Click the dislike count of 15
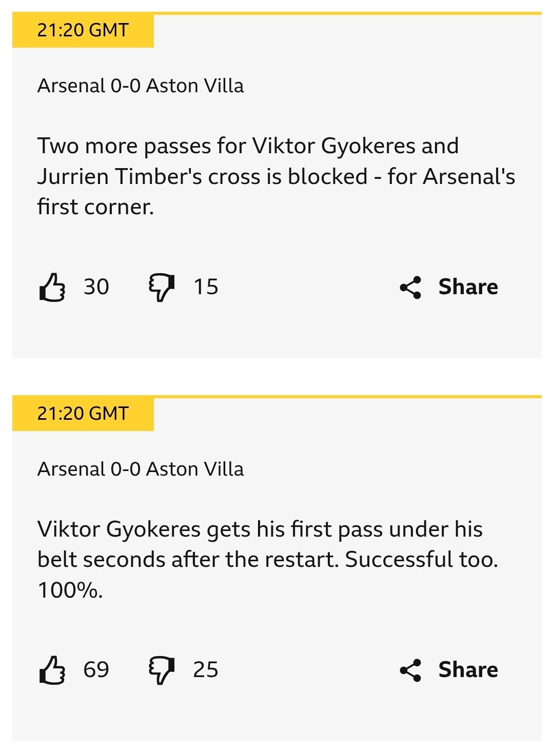Screen dimensions: 554x756 [206, 287]
